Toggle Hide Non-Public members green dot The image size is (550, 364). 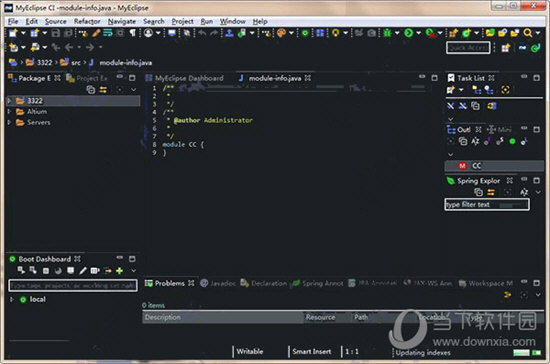tap(512, 141)
